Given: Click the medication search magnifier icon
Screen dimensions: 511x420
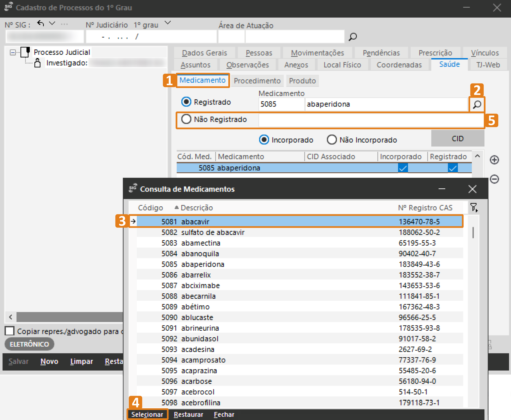Looking at the screenshot, I should tap(477, 104).
